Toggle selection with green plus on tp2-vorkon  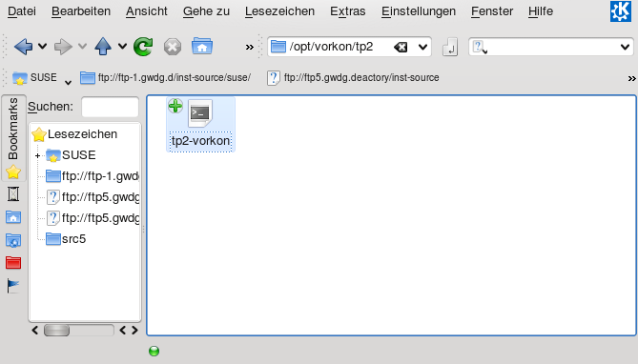tap(175, 106)
